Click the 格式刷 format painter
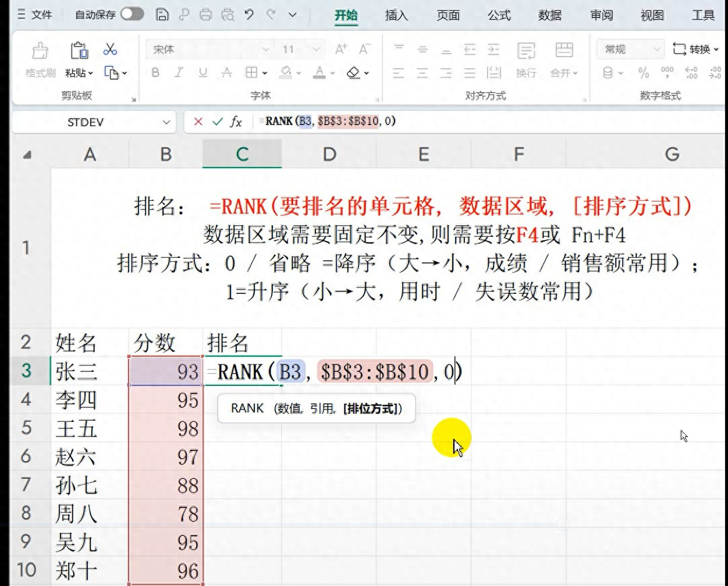The height and width of the screenshot is (586, 728). pyautogui.click(x=40, y=60)
